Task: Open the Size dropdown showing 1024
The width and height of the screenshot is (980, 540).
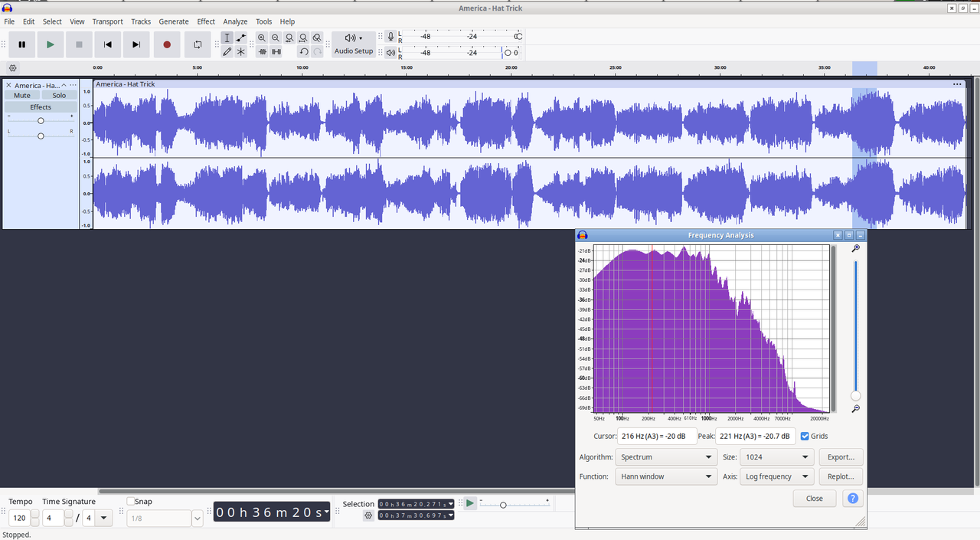Action: (776, 457)
